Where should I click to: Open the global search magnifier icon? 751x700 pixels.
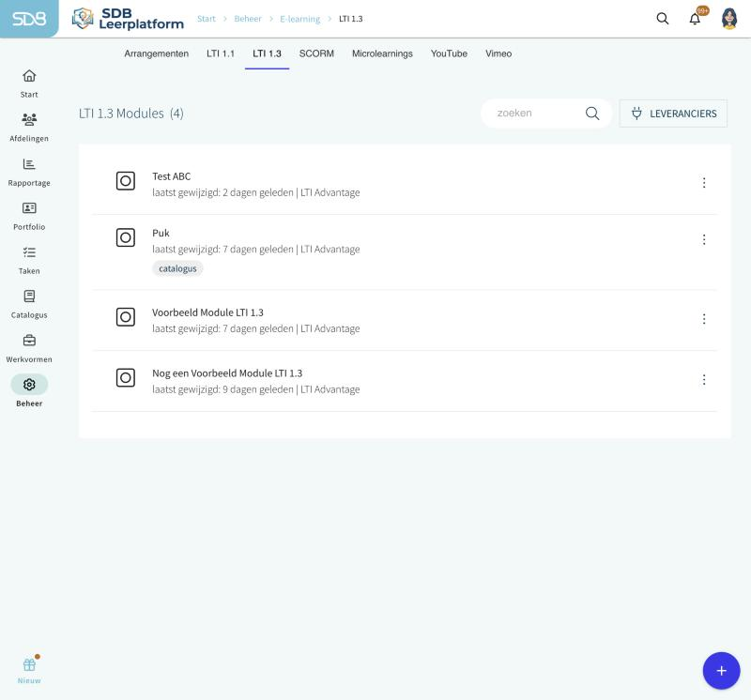click(663, 19)
